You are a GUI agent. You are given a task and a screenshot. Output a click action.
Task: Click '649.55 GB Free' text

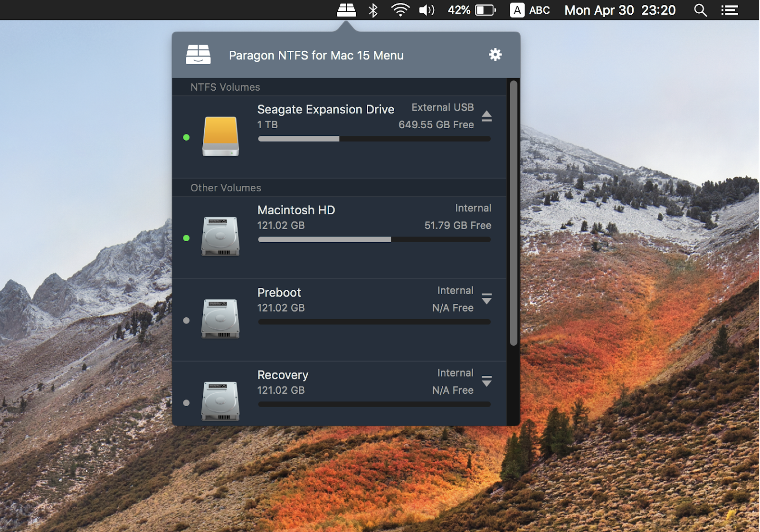436,124
